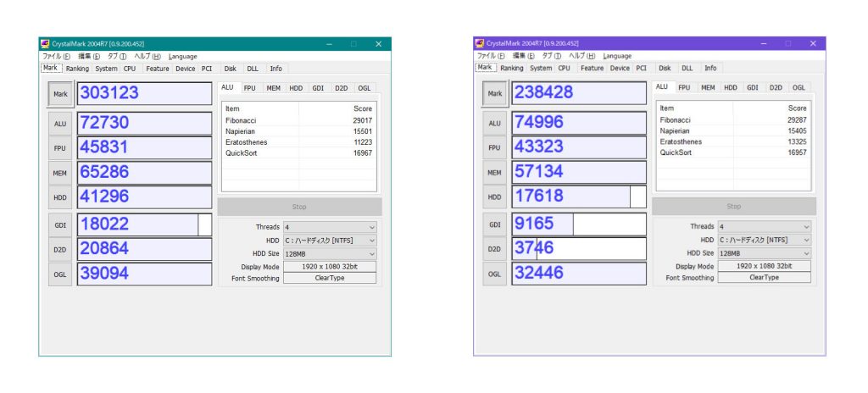Viewport: 868px width, 393px height.
Task: Select D2D detail tab in left window
Action: (x=341, y=88)
